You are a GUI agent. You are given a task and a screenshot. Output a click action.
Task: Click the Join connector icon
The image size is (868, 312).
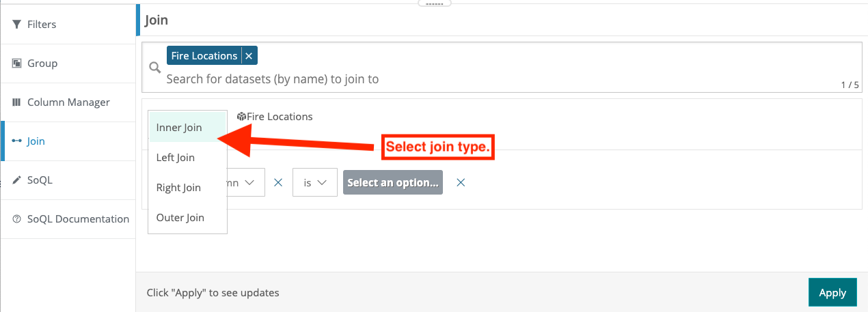[17, 141]
